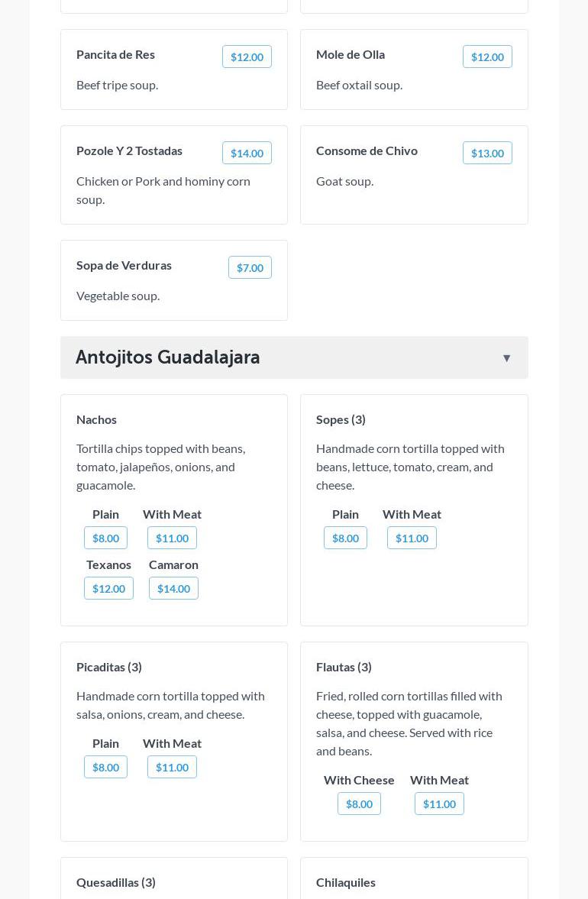The width and height of the screenshot is (588, 899).
Task: Select Sopa de Verduras $7.00 price
Action: [250, 268]
